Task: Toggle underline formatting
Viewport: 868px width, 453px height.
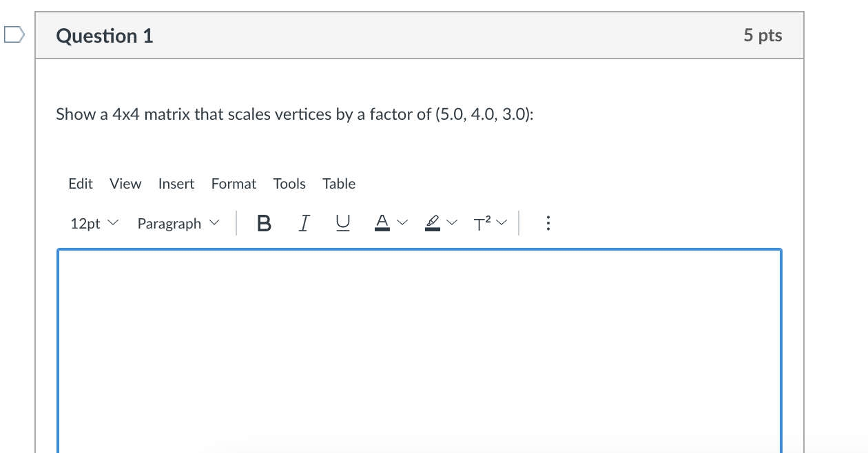Action: (342, 222)
